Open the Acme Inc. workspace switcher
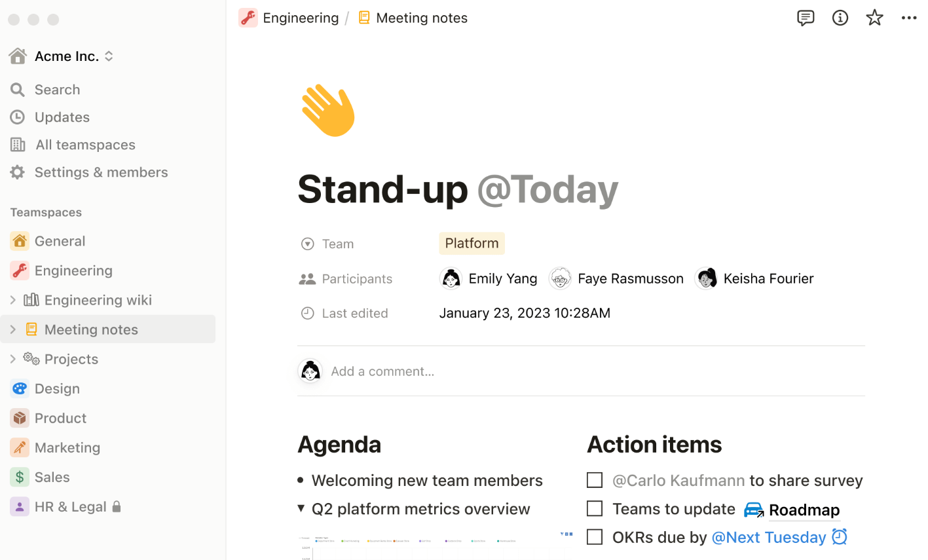This screenshot has width=928, height=560. 65,56
